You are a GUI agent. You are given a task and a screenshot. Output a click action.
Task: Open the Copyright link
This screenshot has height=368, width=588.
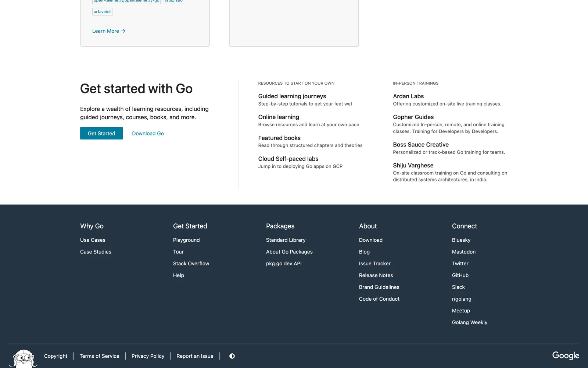click(55, 356)
